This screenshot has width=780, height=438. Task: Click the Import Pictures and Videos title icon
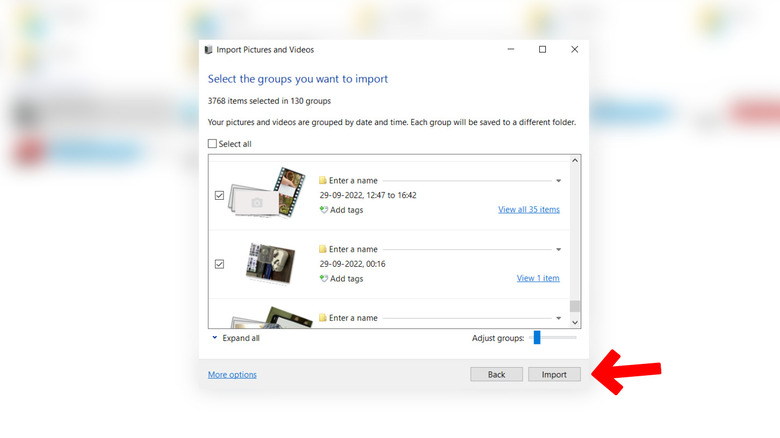[208, 50]
